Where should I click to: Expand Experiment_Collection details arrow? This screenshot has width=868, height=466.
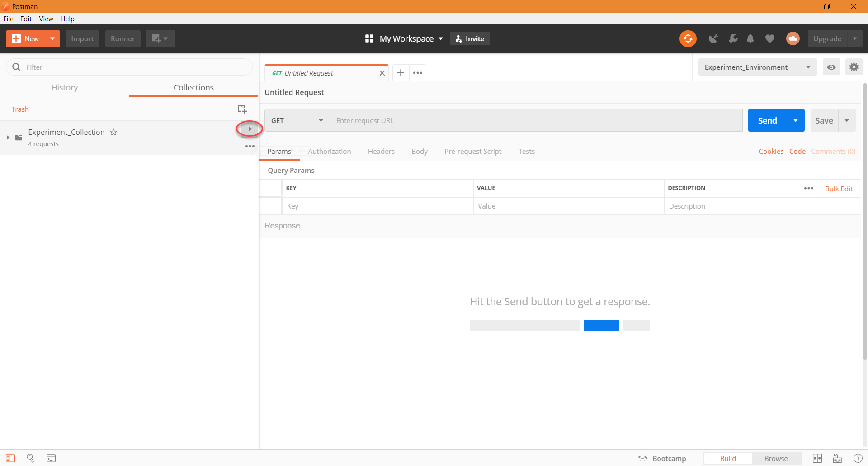tap(250, 129)
